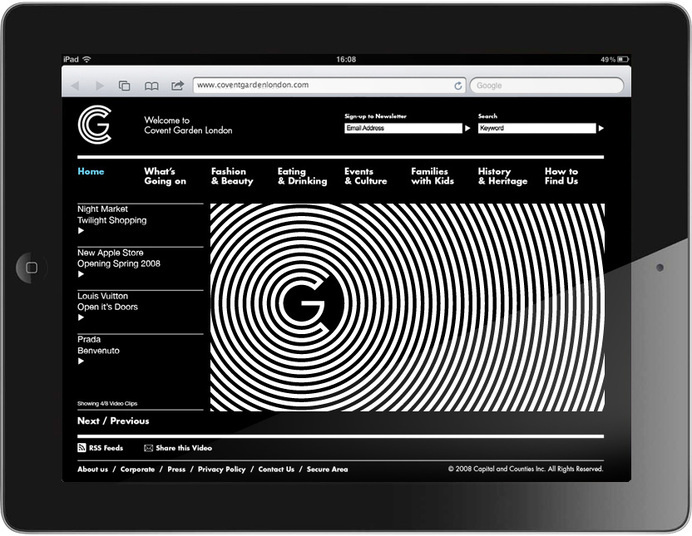692x536 pixels.
Task: Click the copyright Capital and Counties text
Action: pyautogui.click(x=526, y=469)
